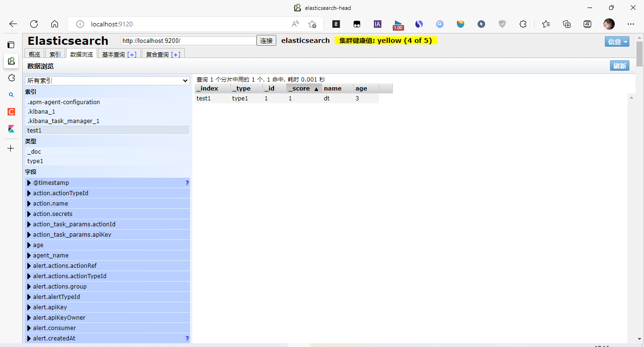644x347 pixels.
Task: Open browser Settings and more menu
Action: (x=631, y=24)
